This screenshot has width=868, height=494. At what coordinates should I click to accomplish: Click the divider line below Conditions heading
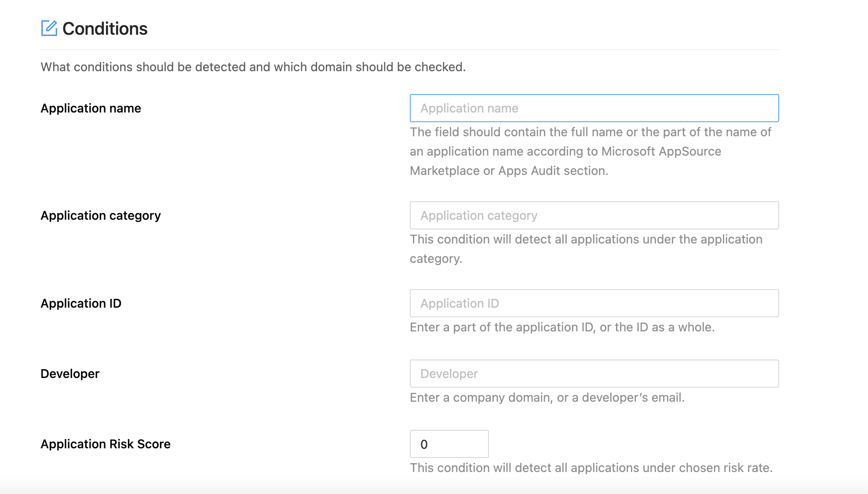pos(409,50)
